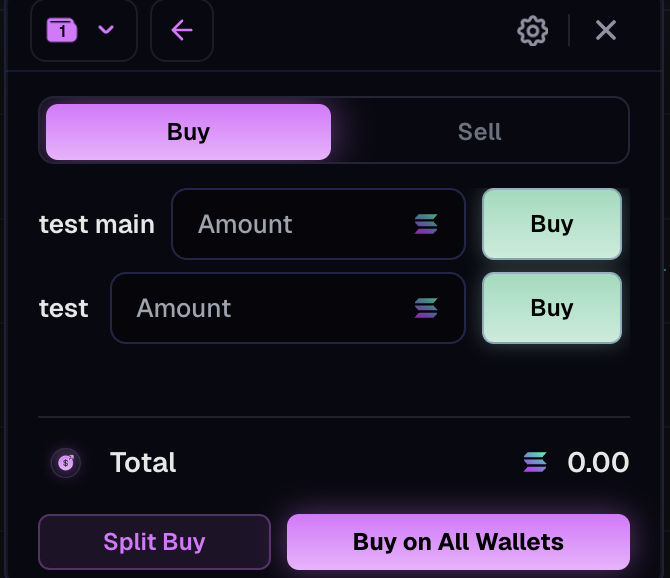The image size is (670, 578).
Task: Click the Solana icon next to total value
Action: click(535, 462)
